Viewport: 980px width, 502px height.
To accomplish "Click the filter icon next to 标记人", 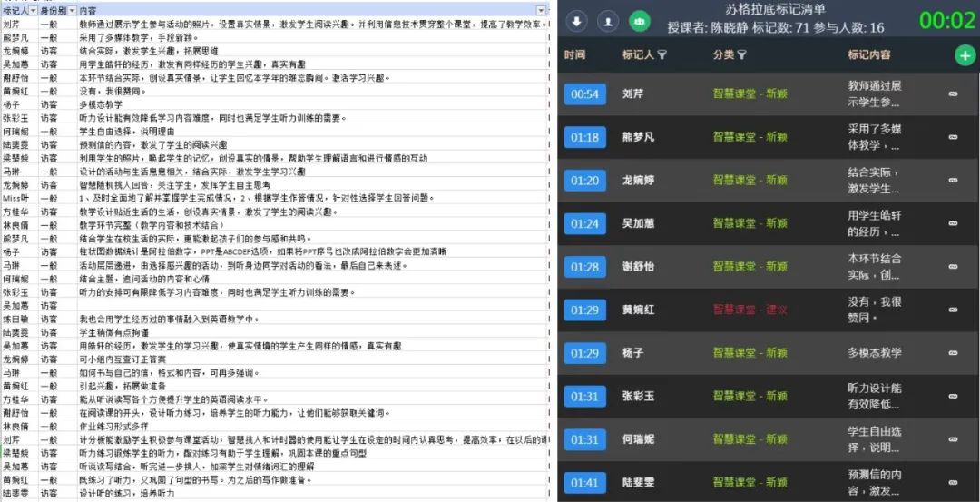I will 661,55.
